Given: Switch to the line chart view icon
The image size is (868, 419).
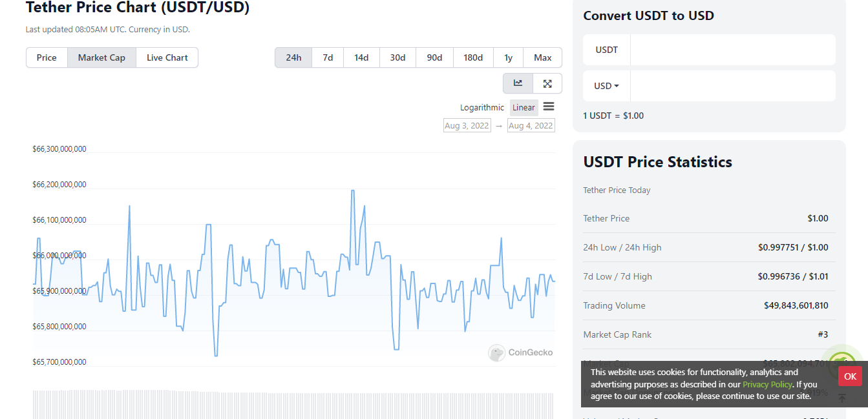Looking at the screenshot, I should (518, 83).
